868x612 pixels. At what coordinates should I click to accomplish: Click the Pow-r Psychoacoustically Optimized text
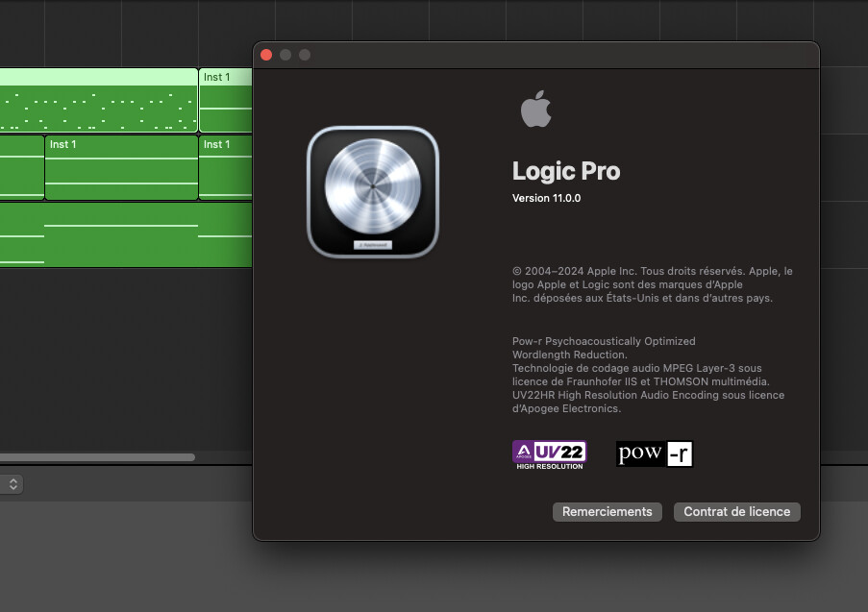click(604, 348)
